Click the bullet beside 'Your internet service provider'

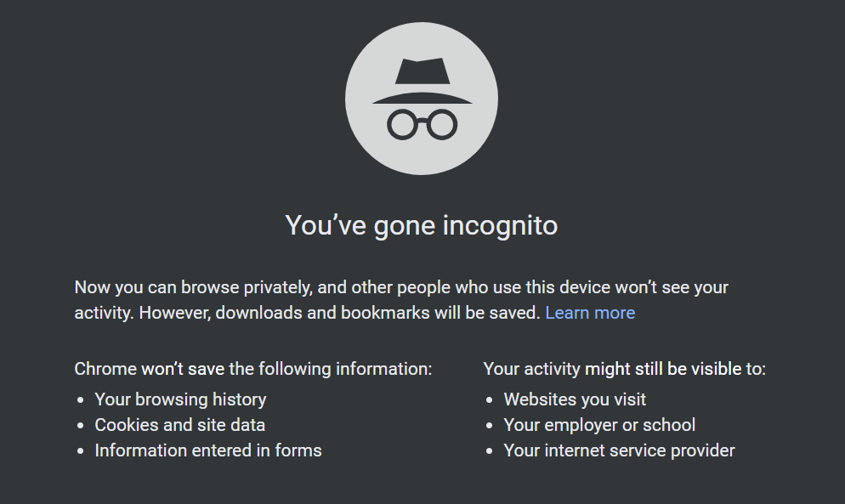pyautogui.click(x=490, y=451)
